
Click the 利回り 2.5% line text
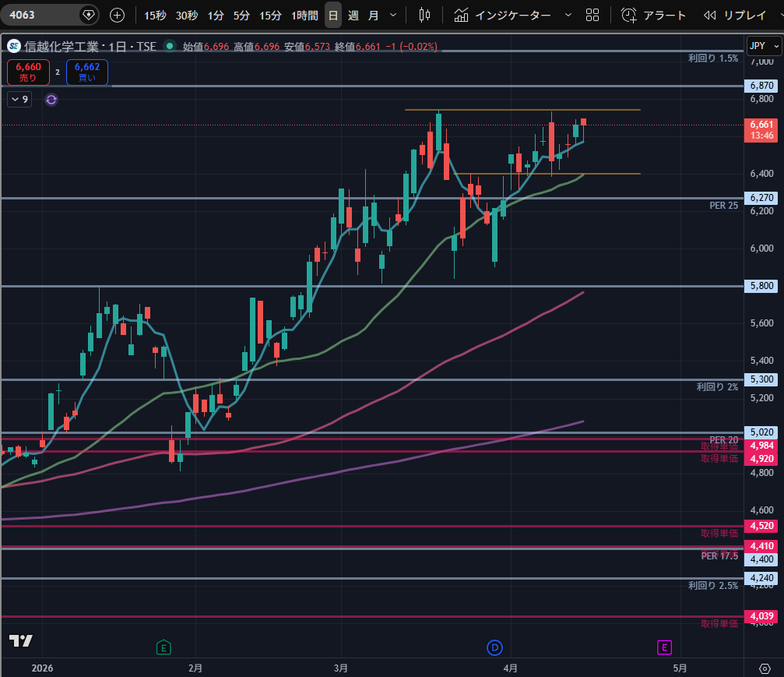(713, 585)
